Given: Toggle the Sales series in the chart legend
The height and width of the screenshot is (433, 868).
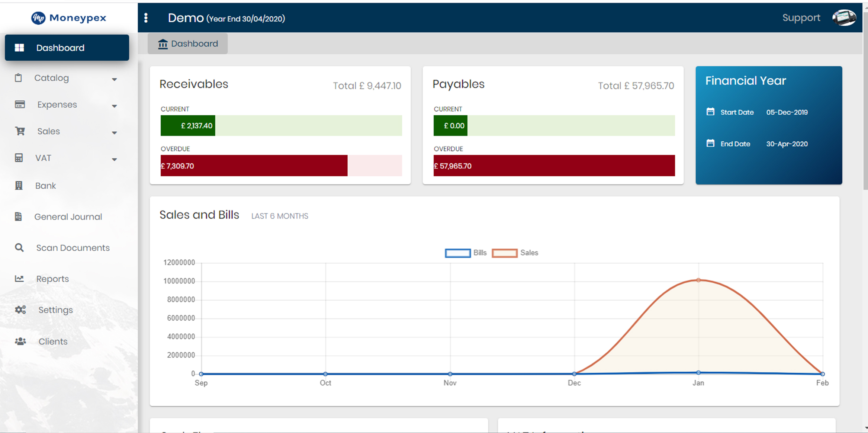Looking at the screenshot, I should (505, 253).
